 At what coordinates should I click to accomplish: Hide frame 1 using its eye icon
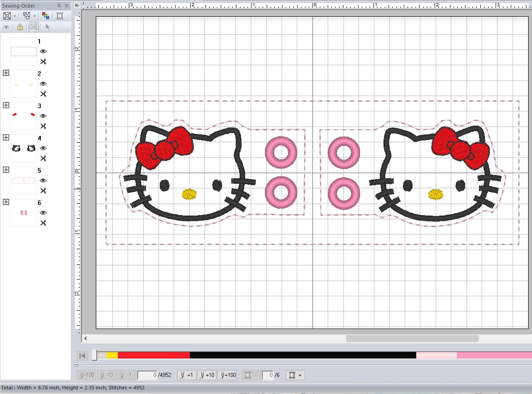43,51
